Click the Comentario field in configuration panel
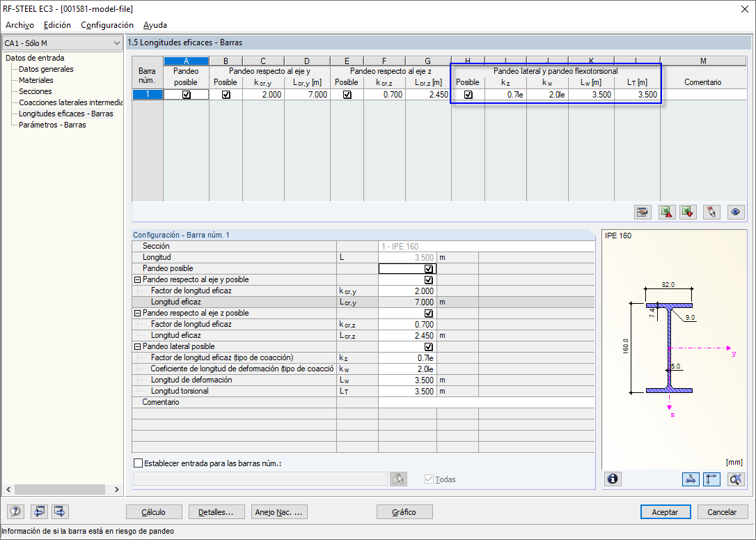Viewport: 756px width, 540px height. (x=487, y=403)
